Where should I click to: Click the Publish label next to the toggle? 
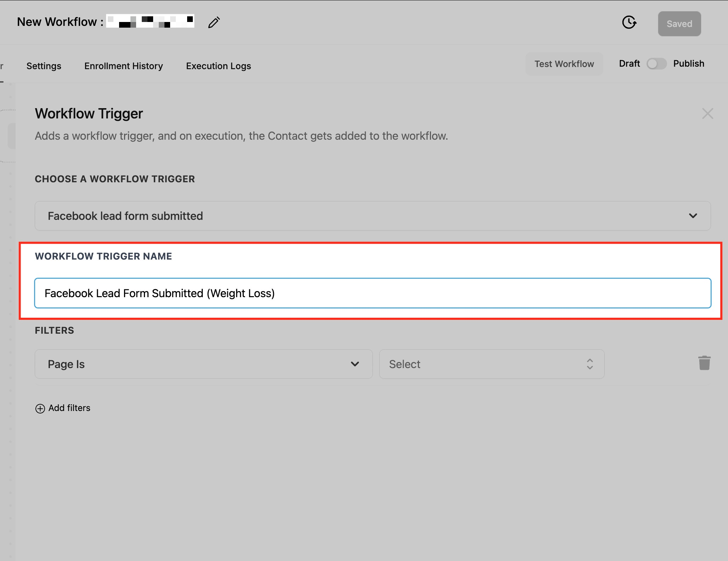tap(688, 64)
